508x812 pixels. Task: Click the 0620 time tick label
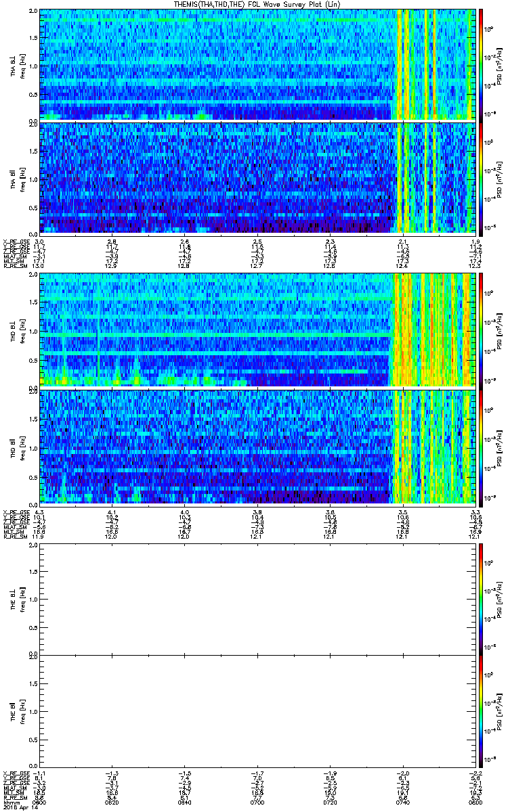click(112, 802)
